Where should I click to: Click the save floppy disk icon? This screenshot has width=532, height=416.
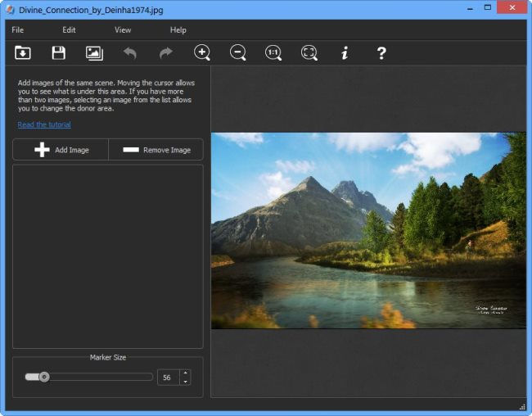pyautogui.click(x=58, y=52)
